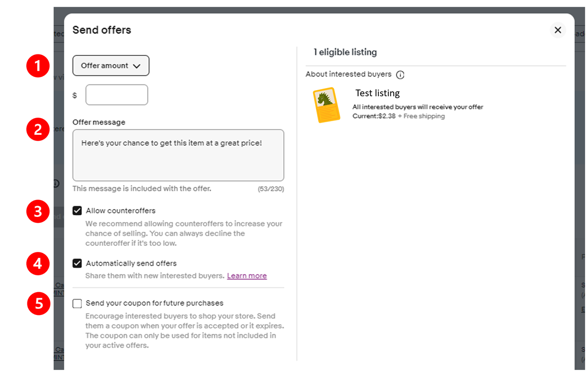Uncheck the Allow counteroffers checkbox

[x=77, y=211]
